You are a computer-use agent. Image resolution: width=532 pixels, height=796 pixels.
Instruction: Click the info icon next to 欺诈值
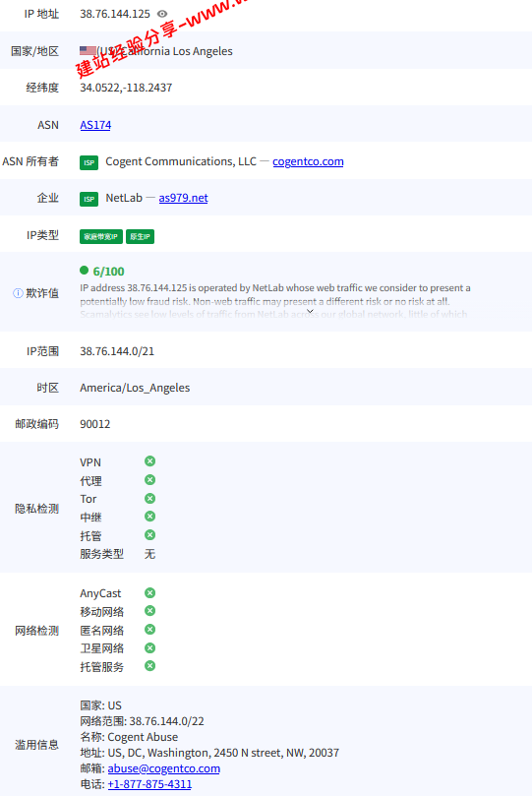pyautogui.click(x=18, y=293)
